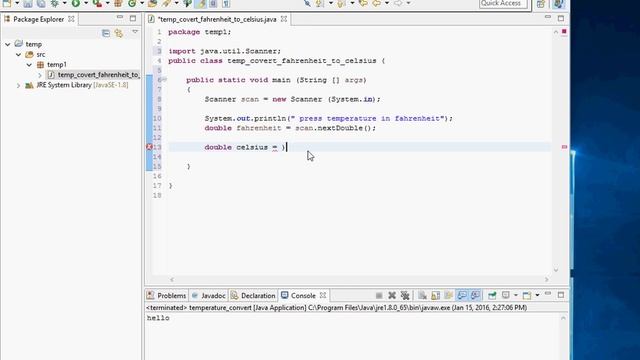Toggle Mark Occurrences in the main toolbar
Image resolution: width=640 pixels, height=360 pixels.
click(200, 4)
